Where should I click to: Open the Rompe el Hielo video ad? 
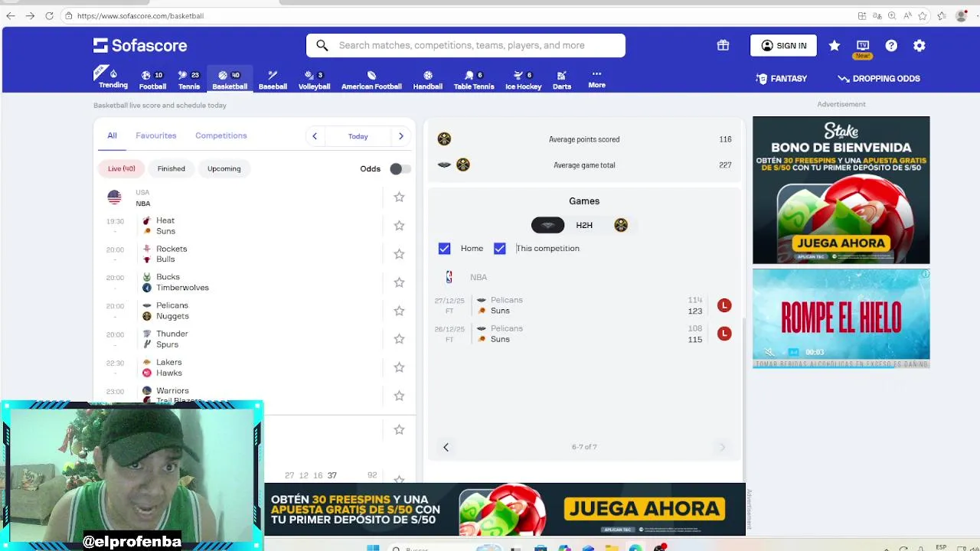point(841,318)
